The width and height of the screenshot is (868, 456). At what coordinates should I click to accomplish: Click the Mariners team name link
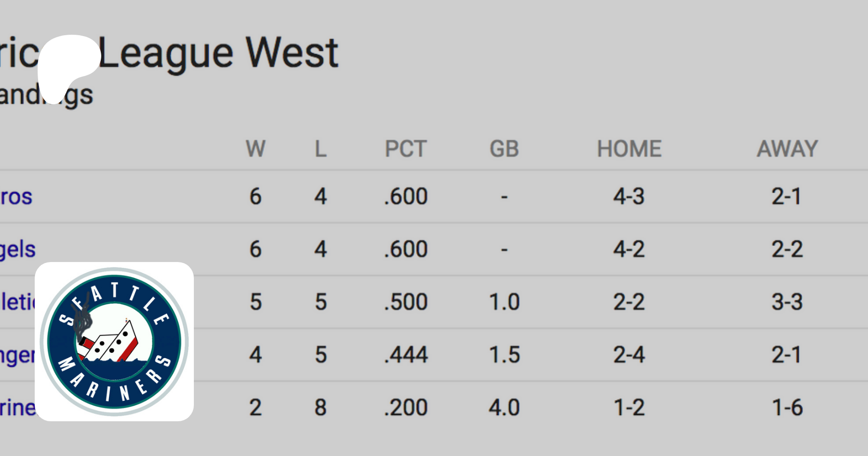(17, 408)
